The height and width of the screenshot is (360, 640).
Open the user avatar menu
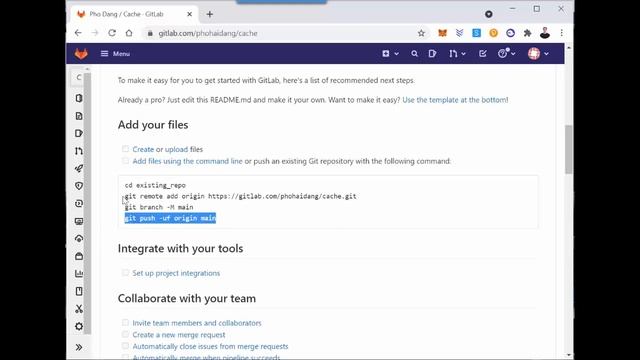point(534,53)
